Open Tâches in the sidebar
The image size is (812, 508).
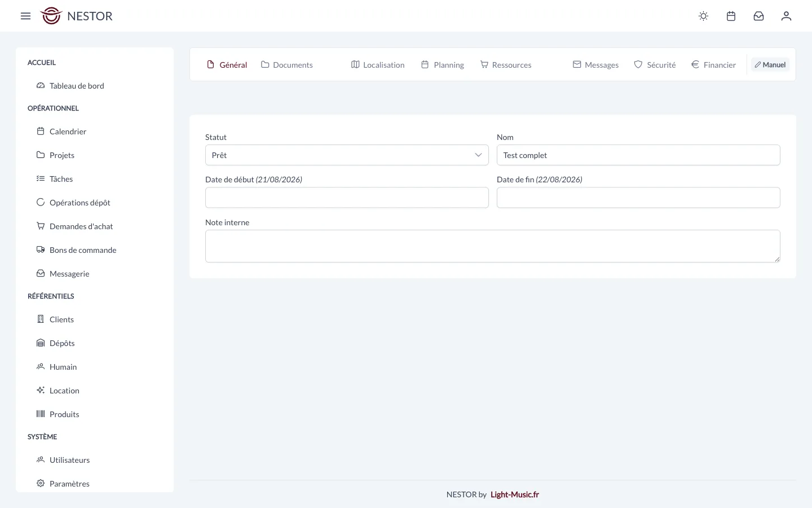pos(61,179)
